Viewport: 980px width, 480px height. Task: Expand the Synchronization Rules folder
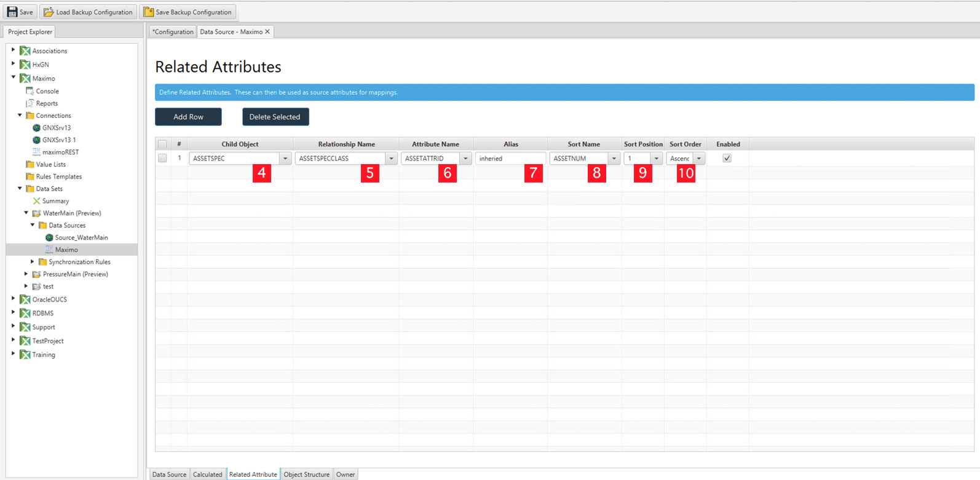(x=33, y=262)
